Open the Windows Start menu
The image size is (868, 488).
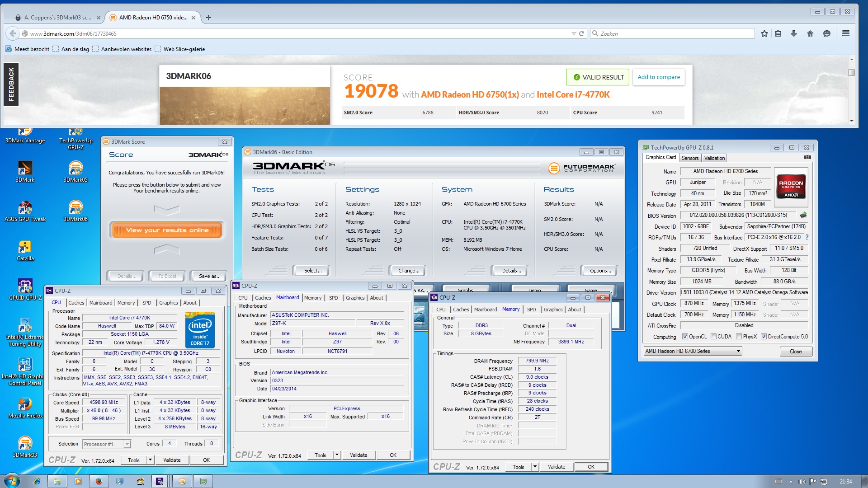pos(12,481)
